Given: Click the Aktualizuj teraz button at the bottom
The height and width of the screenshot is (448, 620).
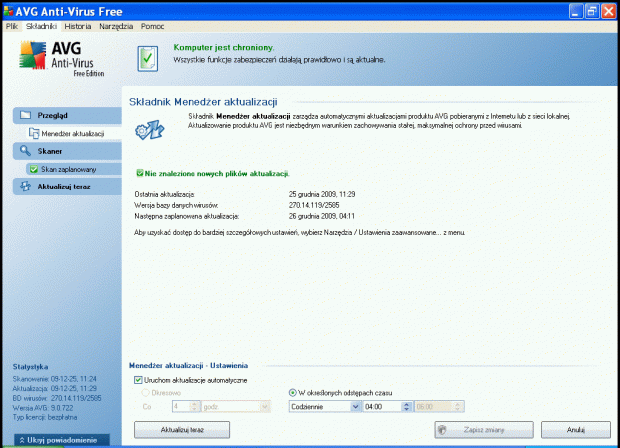Looking at the screenshot, I should pyautogui.click(x=182, y=430).
